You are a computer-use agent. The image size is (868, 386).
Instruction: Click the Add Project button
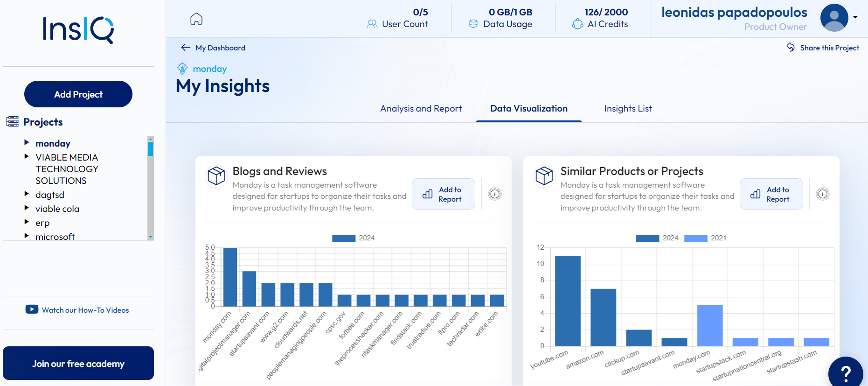78,94
